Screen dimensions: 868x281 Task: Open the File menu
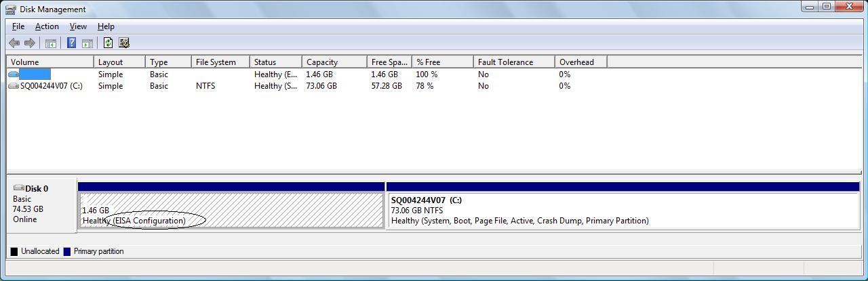tap(18, 26)
